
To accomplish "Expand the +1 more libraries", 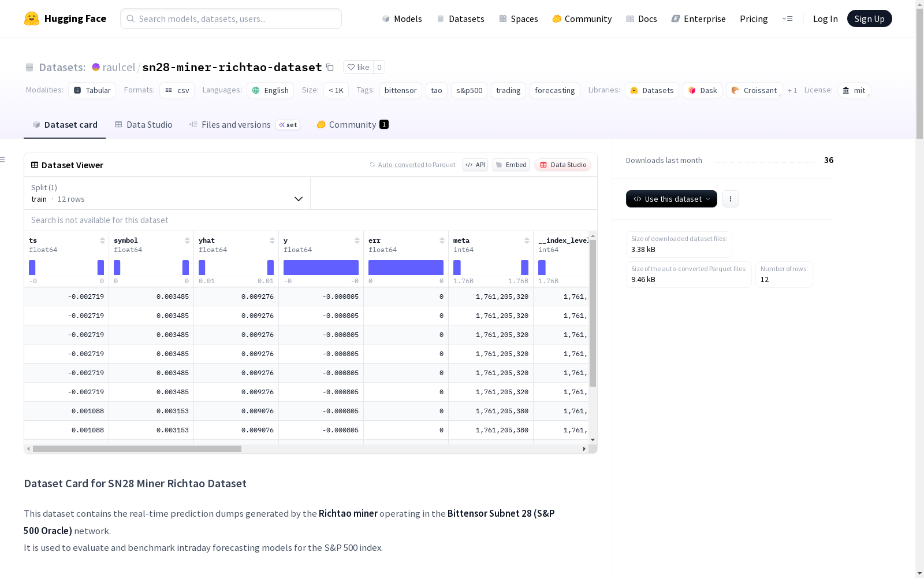I will pyautogui.click(x=792, y=90).
